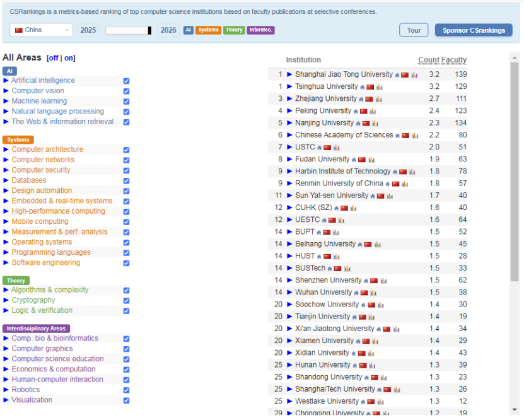Screen dimensions: 524x420
Task: Uncheck the Computer vision checkbox
Action: [x=127, y=91]
